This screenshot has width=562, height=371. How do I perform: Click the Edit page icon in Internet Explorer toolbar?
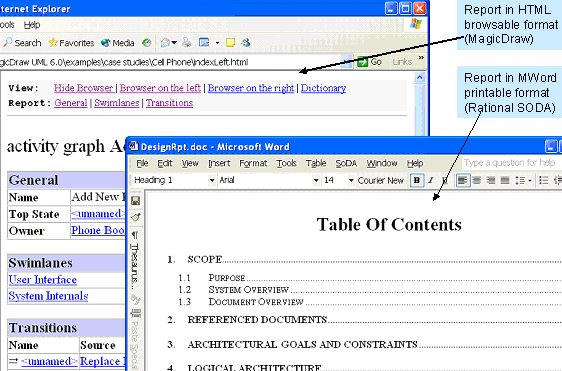point(204,43)
